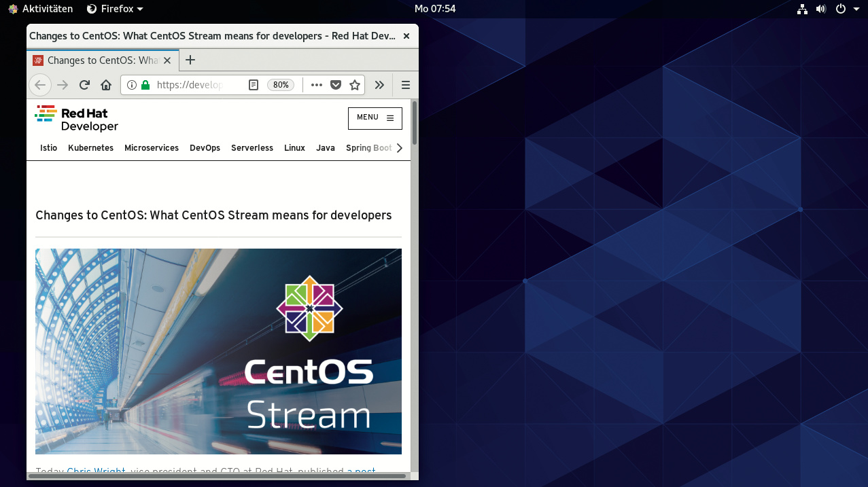
Task: Show more toolbar tools with the overflow chevron
Action: point(379,85)
